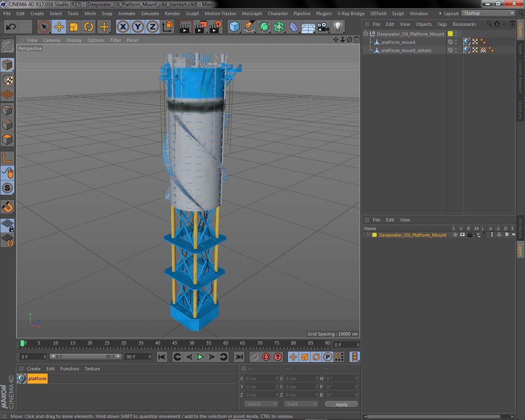Viewport: 525px width, 420px height.
Task: Toggle visibility dots for platform_mount_details
Action: click(x=456, y=50)
